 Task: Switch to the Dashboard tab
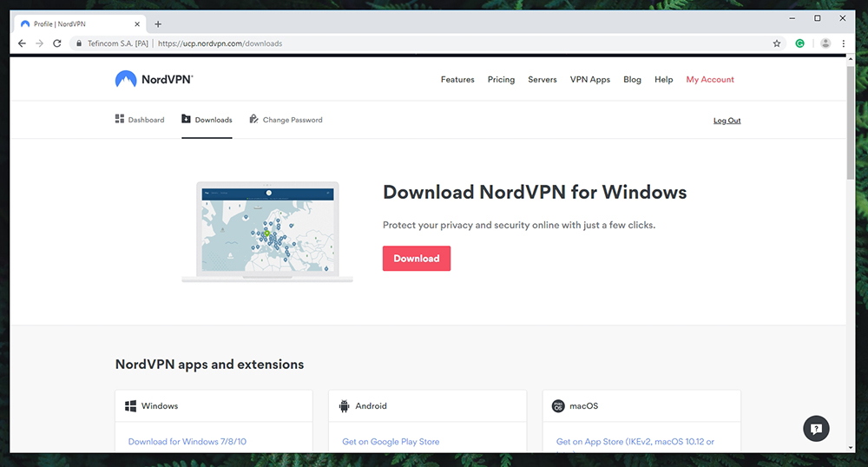coord(140,120)
